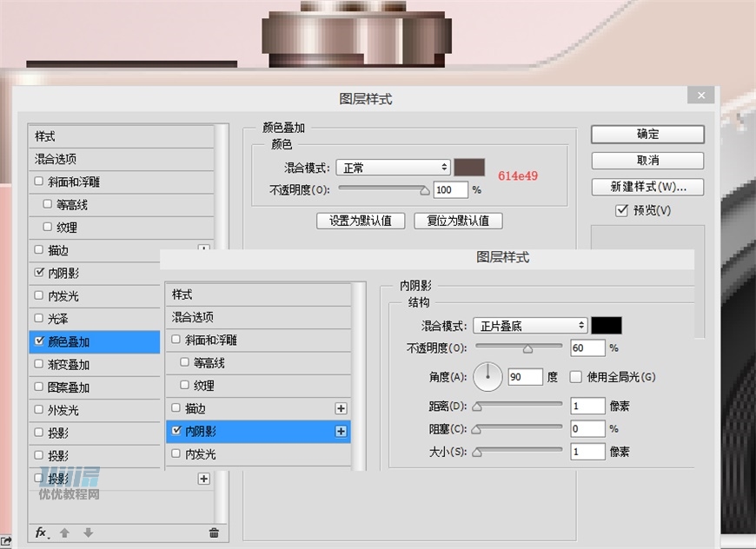756x549 pixels.
Task: Uncheck highlighted 内阴影 in front dialog
Action: tap(176, 431)
